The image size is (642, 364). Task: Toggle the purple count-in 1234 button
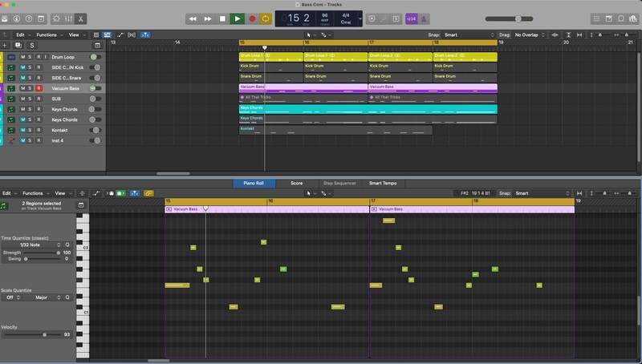click(411, 18)
